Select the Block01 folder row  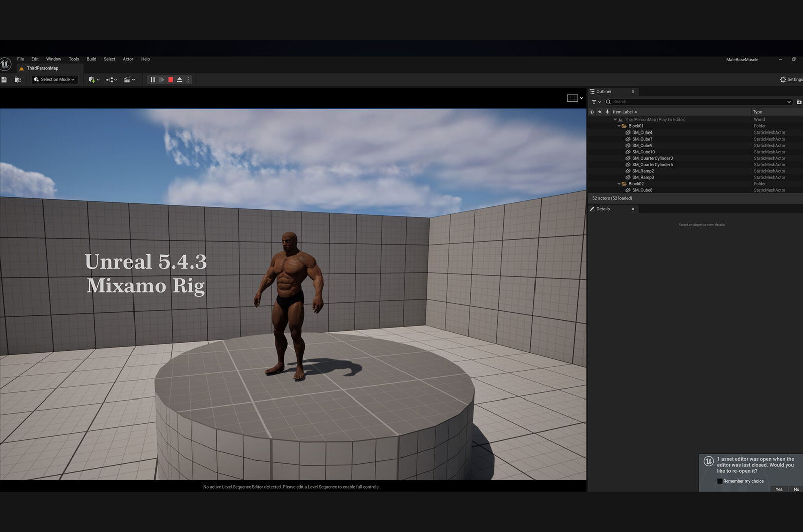(x=695, y=126)
